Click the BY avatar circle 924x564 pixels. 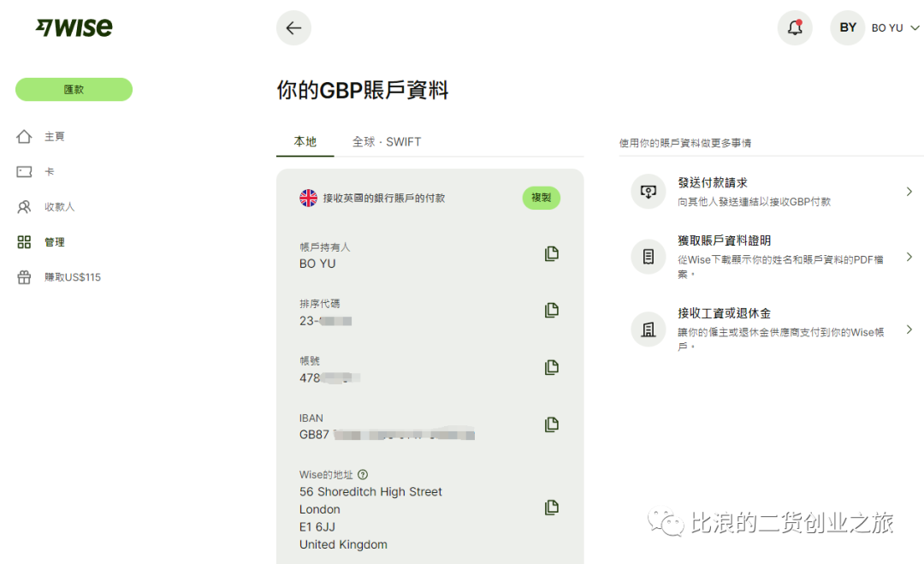point(847,27)
